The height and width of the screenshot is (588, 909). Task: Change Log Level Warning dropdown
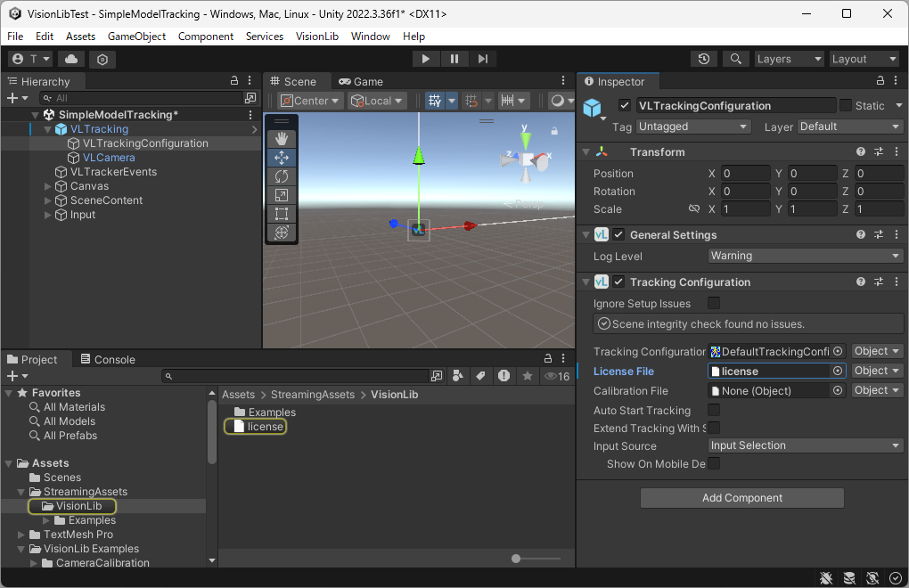point(806,256)
